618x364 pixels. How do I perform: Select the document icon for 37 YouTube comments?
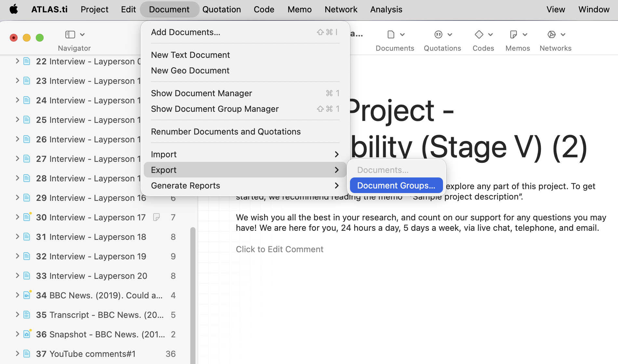[27, 354]
